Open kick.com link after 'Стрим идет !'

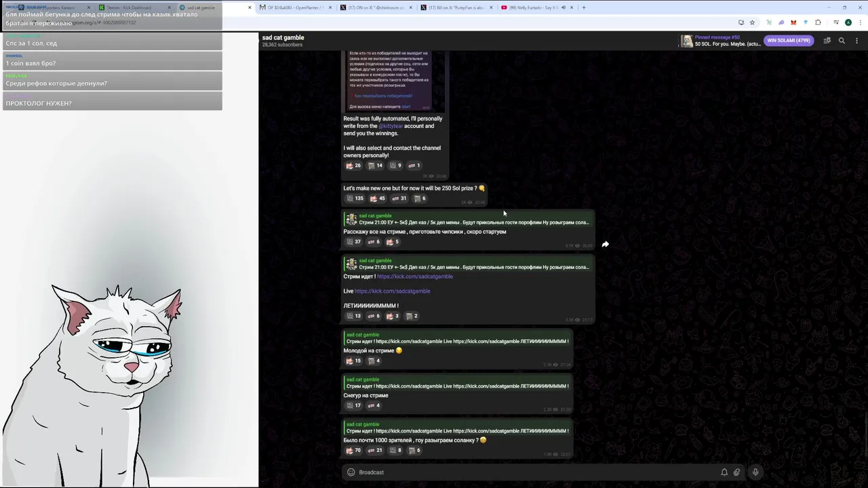(x=414, y=277)
